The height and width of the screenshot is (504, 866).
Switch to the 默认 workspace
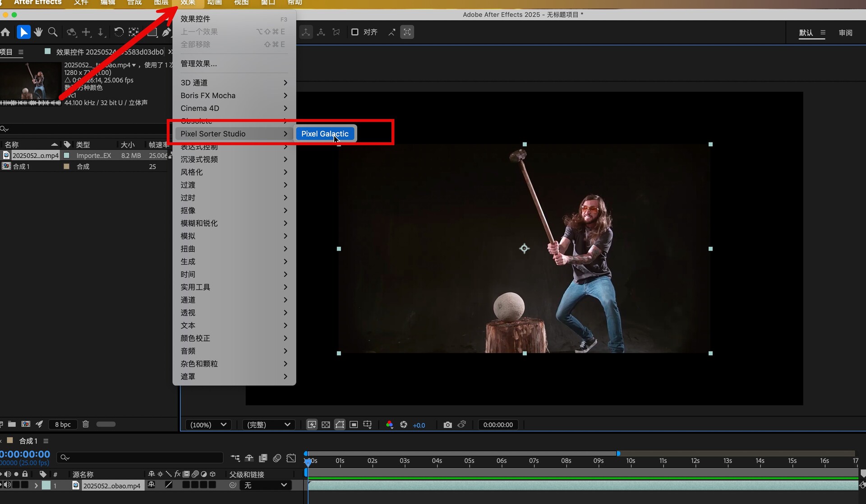pos(806,32)
